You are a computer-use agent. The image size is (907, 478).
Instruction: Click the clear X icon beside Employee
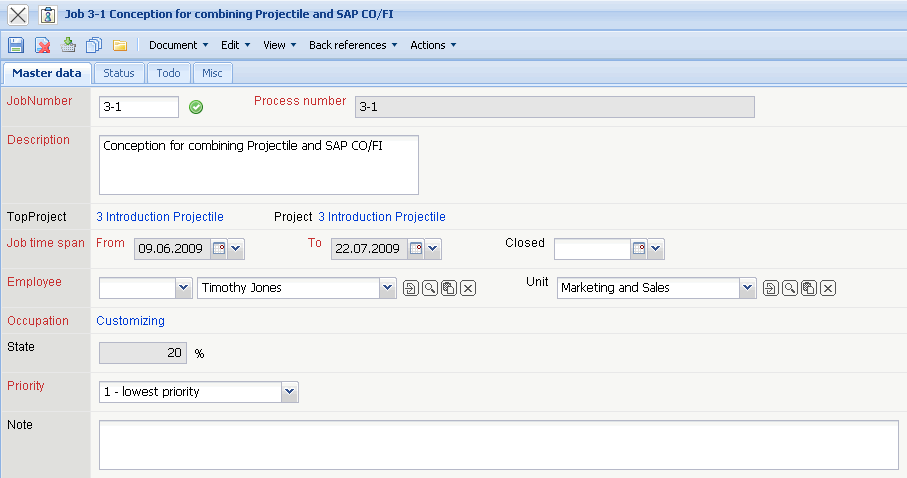[467, 288]
